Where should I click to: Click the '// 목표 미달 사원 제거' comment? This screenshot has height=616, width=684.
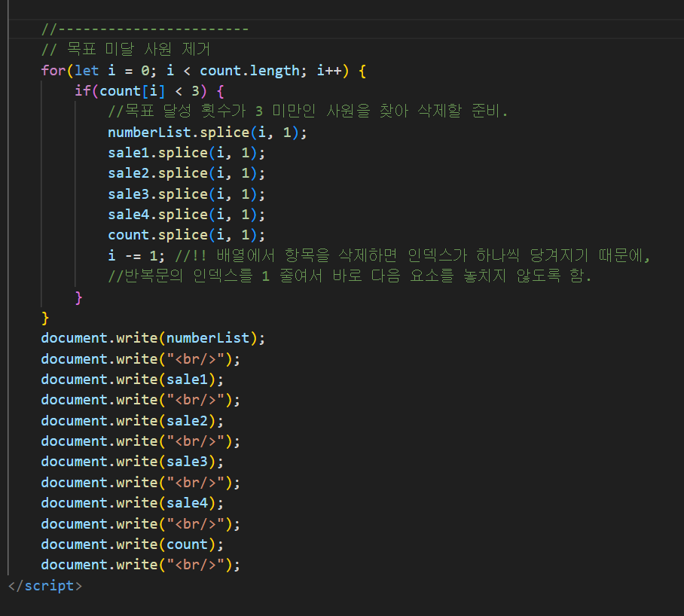[x=126, y=49]
